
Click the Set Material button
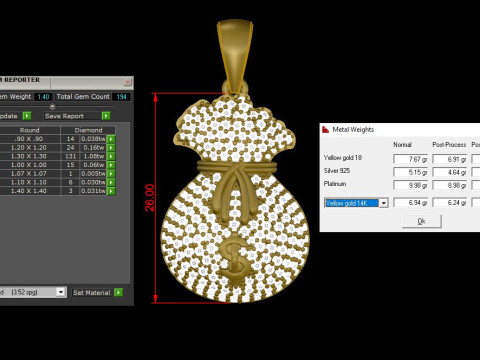point(92,293)
